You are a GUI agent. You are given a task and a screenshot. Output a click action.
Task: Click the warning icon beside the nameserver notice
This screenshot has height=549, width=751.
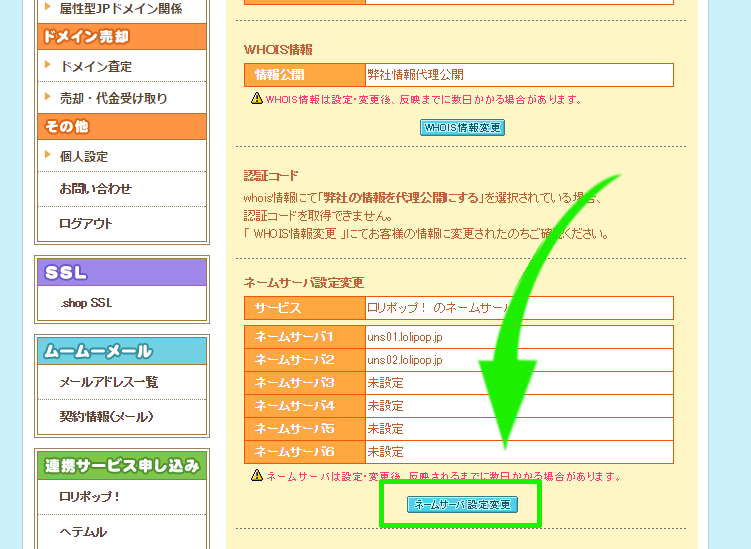coord(257,476)
